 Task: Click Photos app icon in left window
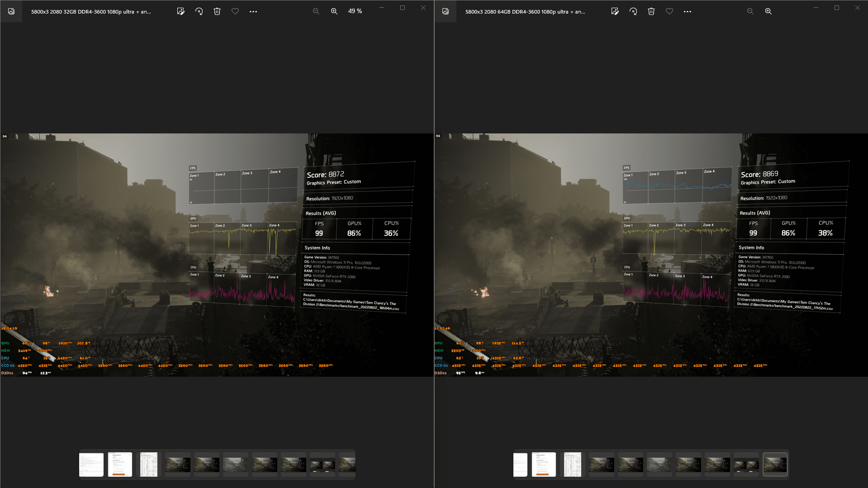11,11
